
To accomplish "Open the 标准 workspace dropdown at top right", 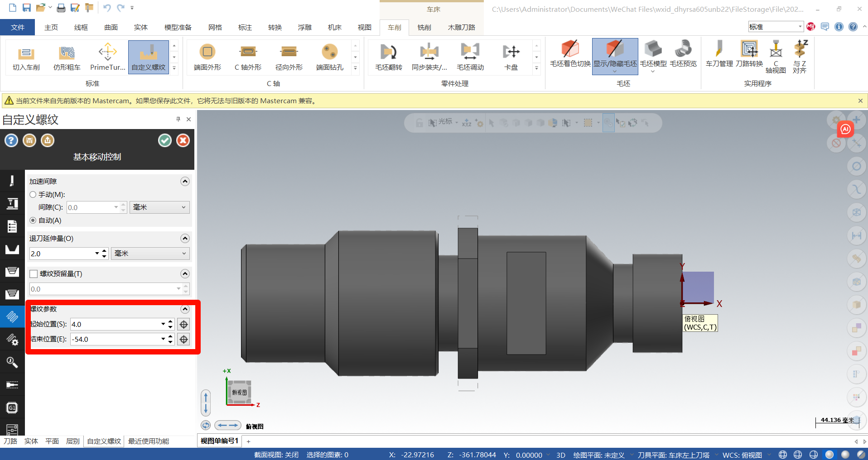I will pyautogui.click(x=775, y=27).
